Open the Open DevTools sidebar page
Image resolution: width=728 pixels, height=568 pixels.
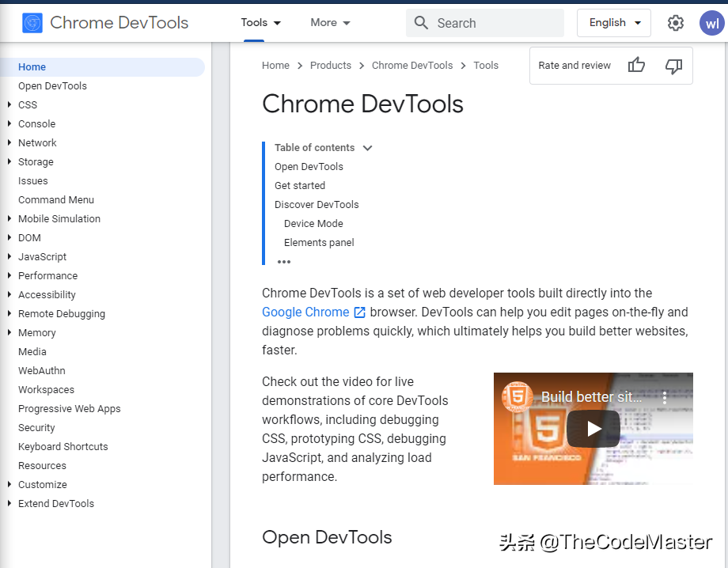click(52, 86)
